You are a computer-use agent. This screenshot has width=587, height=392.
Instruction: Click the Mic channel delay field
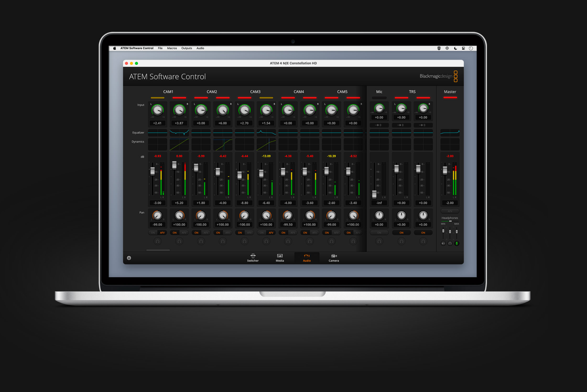click(x=379, y=125)
